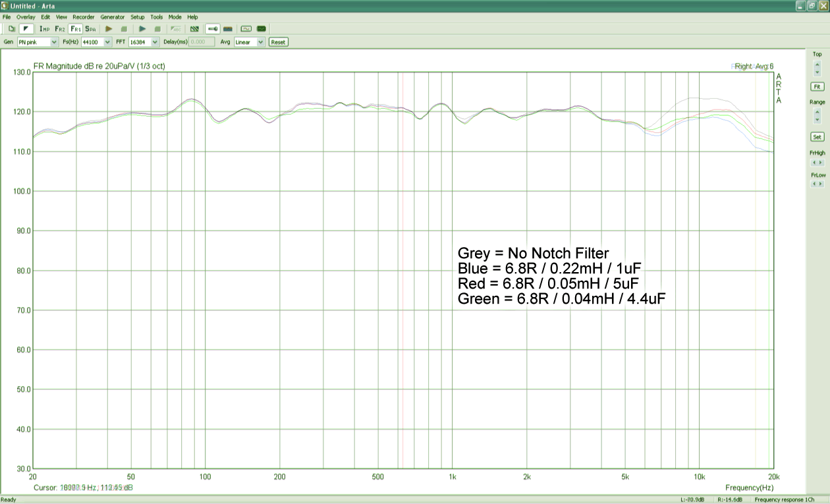Click the 'Right: Avg' label at graph top right
The width and height of the screenshot is (830, 504).
pyautogui.click(x=754, y=66)
